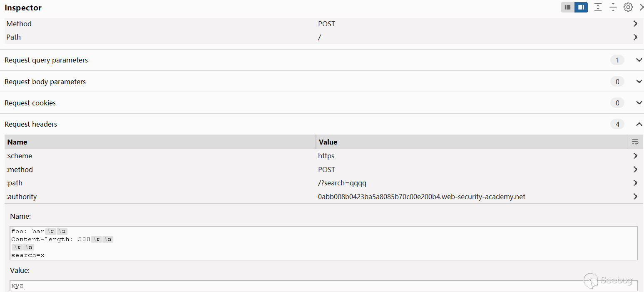
Task: Expand Request query parameters section
Action: tap(639, 60)
